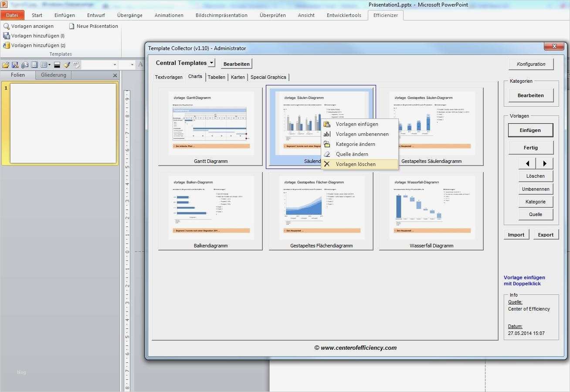Click the Quelle button in Vorlagen group

click(536, 214)
